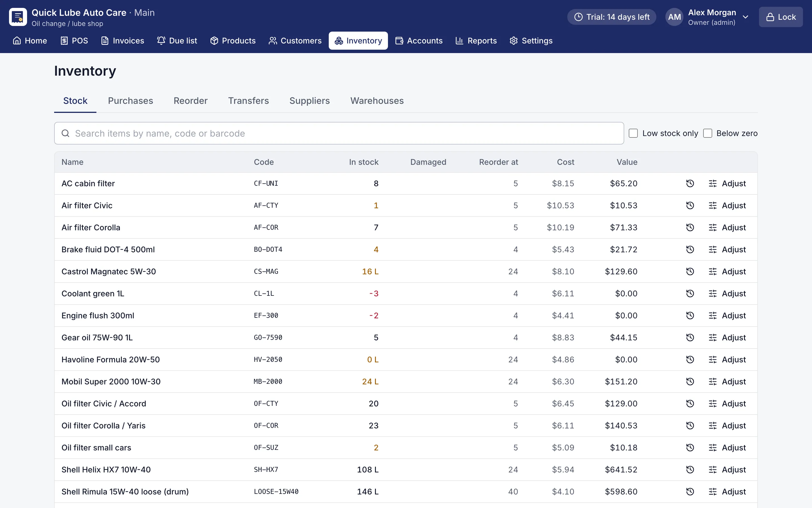Adjust stock for Air filter Corolla
This screenshot has height=508, width=812.
click(727, 227)
